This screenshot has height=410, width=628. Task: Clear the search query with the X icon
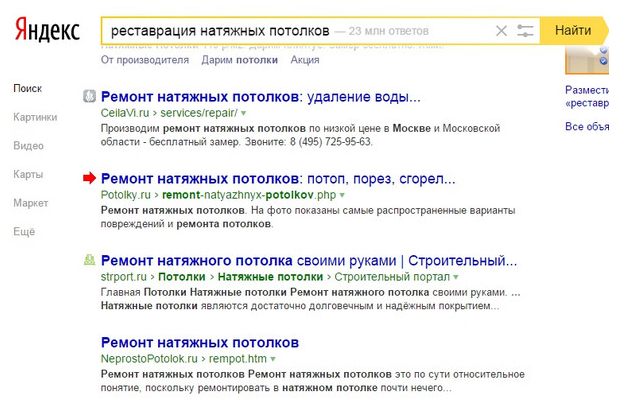point(501,31)
